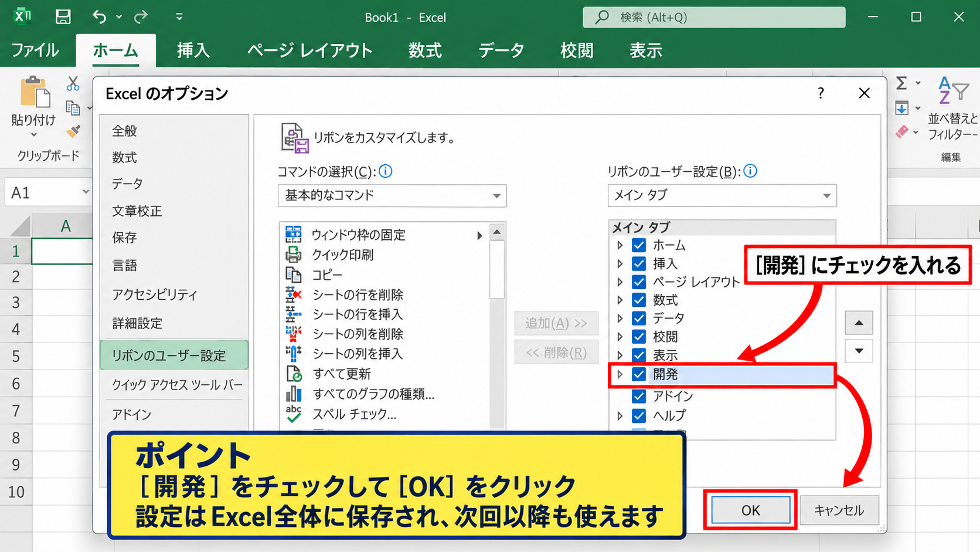The image size is (980, 552).
Task: Toggle the ヘルプ checkbox in main tabs
Action: pyautogui.click(x=639, y=415)
